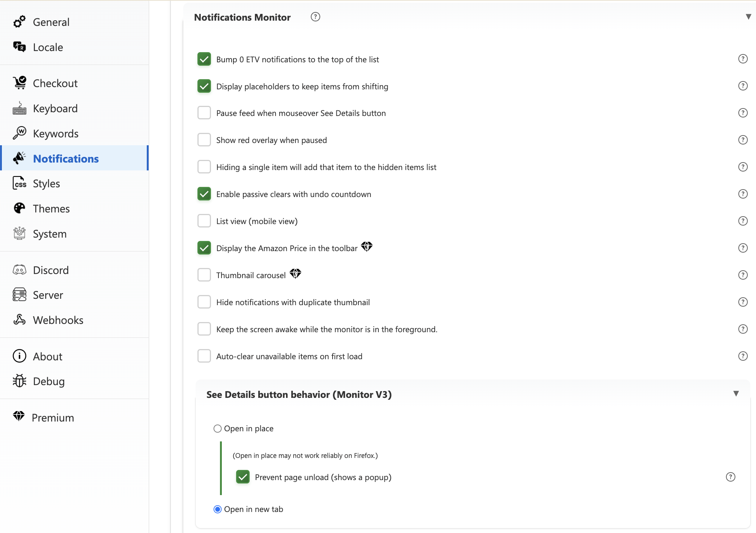Viewport: 756px width, 533px height.
Task: Open the Discord settings section
Action: 51,270
